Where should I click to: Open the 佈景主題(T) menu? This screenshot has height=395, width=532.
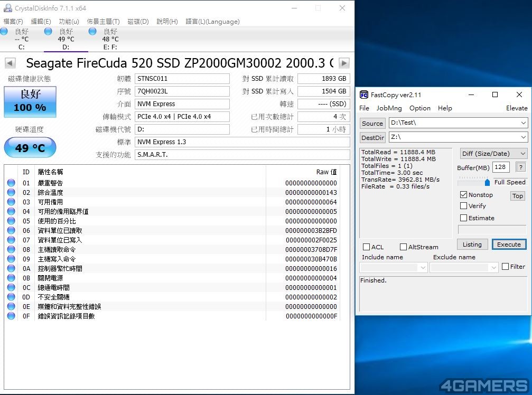[x=103, y=21]
